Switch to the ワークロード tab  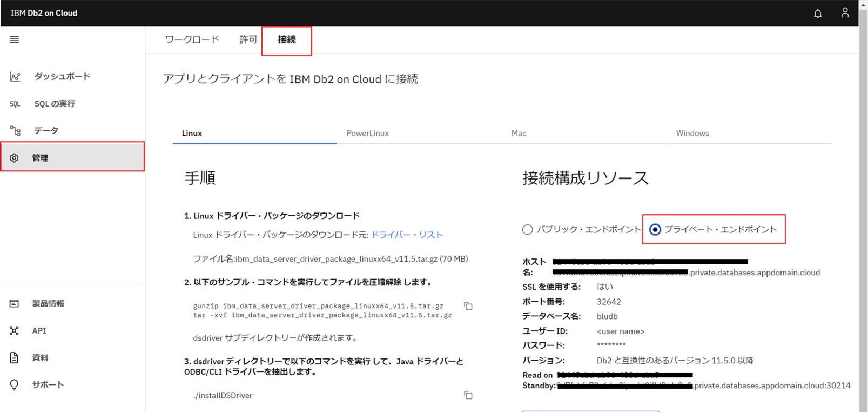coord(192,39)
